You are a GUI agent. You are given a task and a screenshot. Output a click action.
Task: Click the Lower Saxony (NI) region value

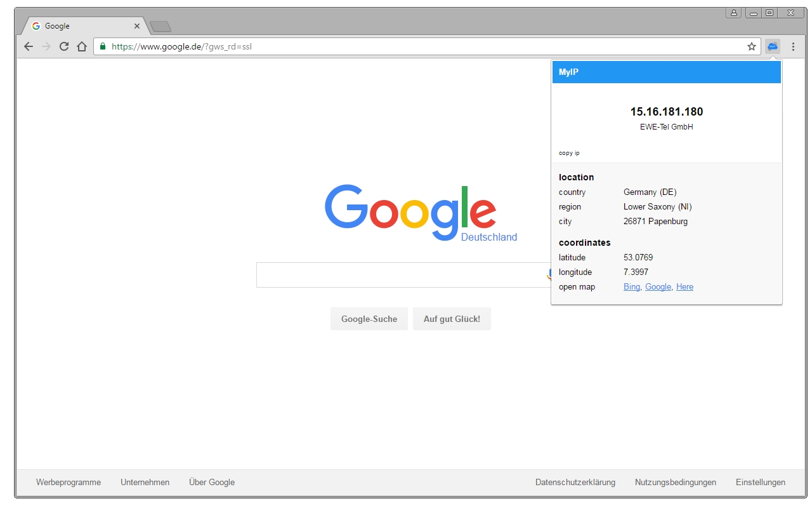point(658,206)
